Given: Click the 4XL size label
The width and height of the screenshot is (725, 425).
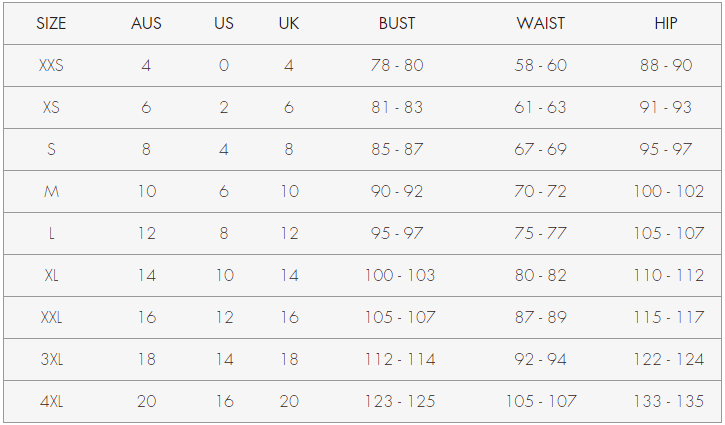Looking at the screenshot, I should tap(51, 401).
